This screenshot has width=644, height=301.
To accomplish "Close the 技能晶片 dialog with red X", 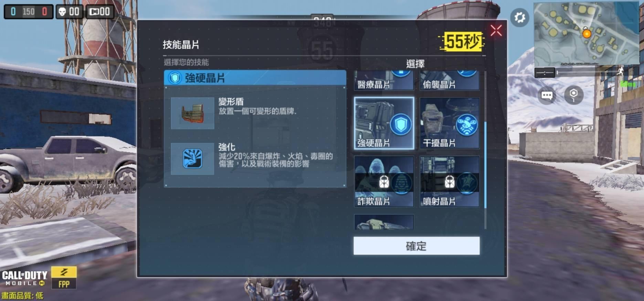I will point(496,31).
